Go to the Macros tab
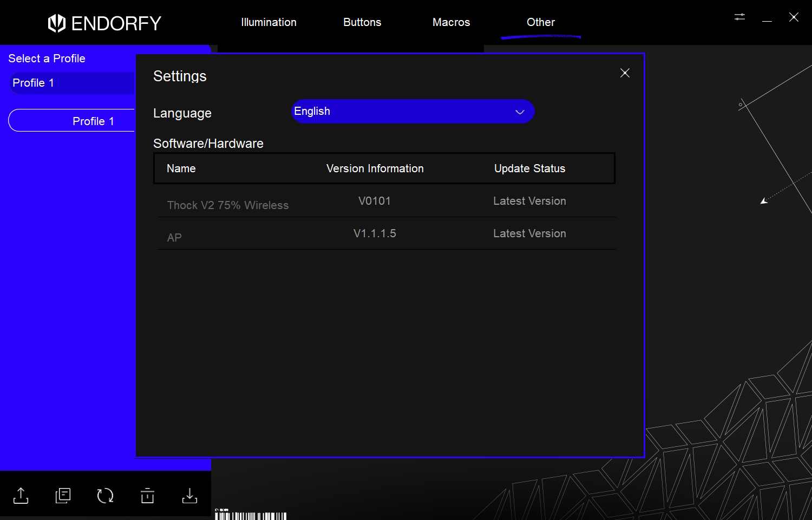Viewport: 812px width, 520px height. coord(451,22)
